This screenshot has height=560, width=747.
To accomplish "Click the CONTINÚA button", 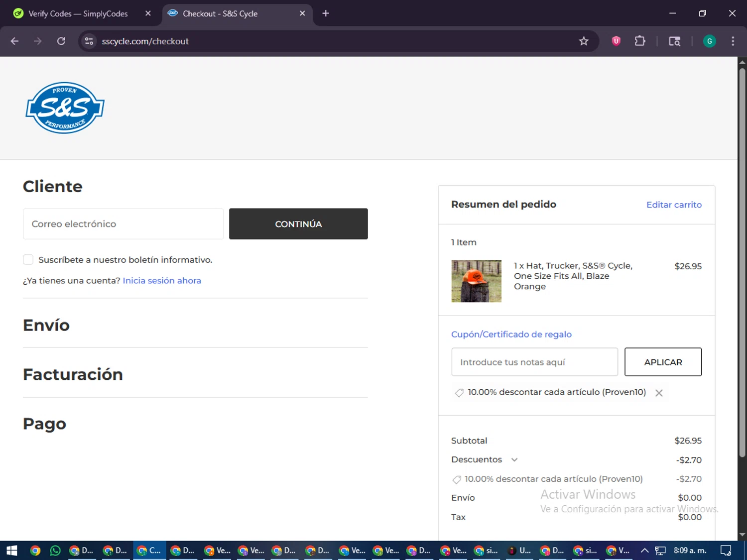I will 298,224.
